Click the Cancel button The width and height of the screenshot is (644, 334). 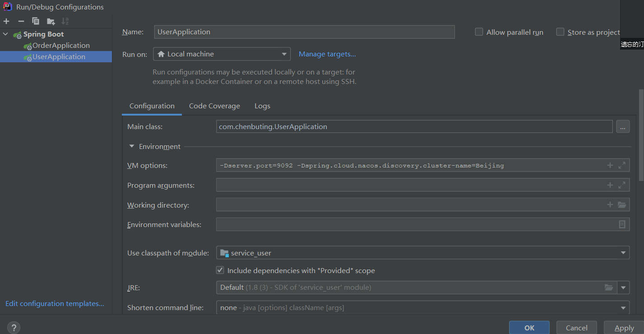577,328
